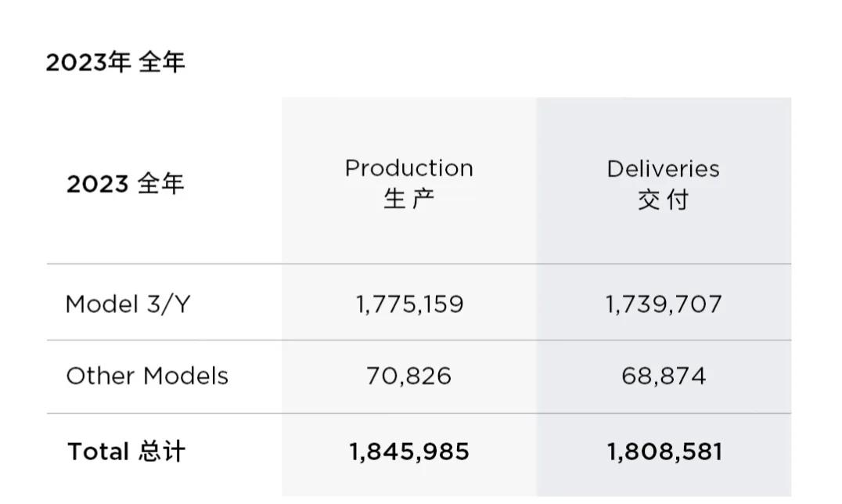The image size is (842, 504).
Task: Click Other Models production value 70,826
Action: 408,376
